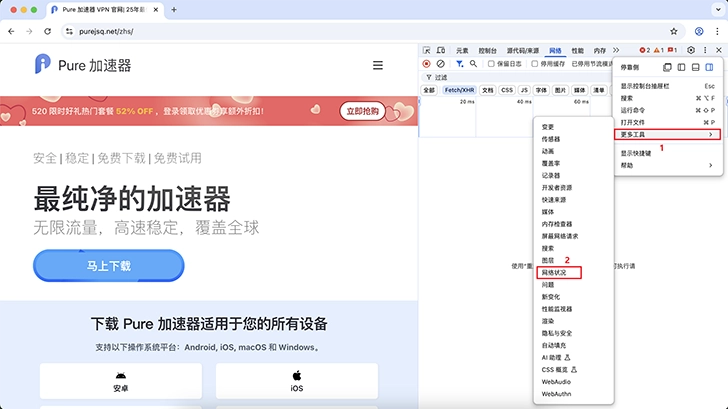The width and height of the screenshot is (728, 409).
Task: Expand the 更多工具 submenu
Action: coord(667,134)
